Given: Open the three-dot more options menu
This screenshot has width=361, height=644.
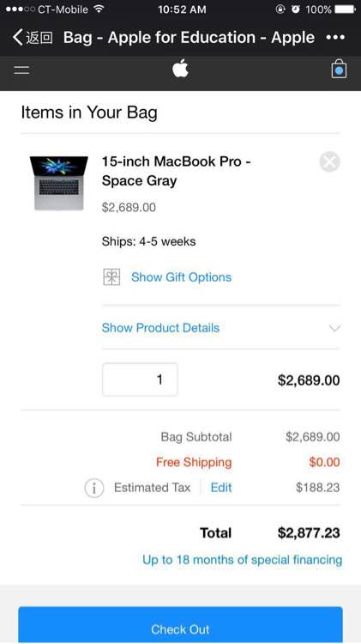Looking at the screenshot, I should [335, 38].
